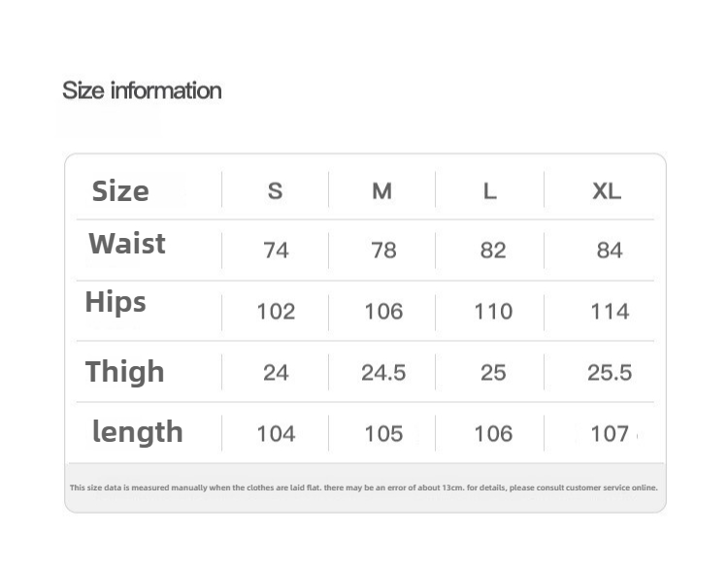This screenshot has height=572, width=728.
Task: Select hips value 114 for size XL
Action: click(x=610, y=312)
